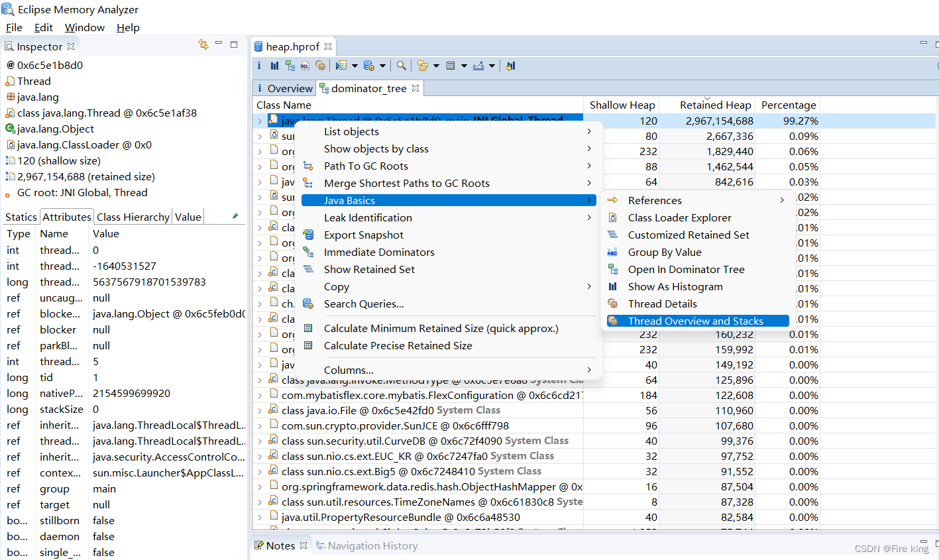This screenshot has height=560, width=939.
Task: Click the pin icon beside Inspector Value tab
Action: (x=235, y=216)
